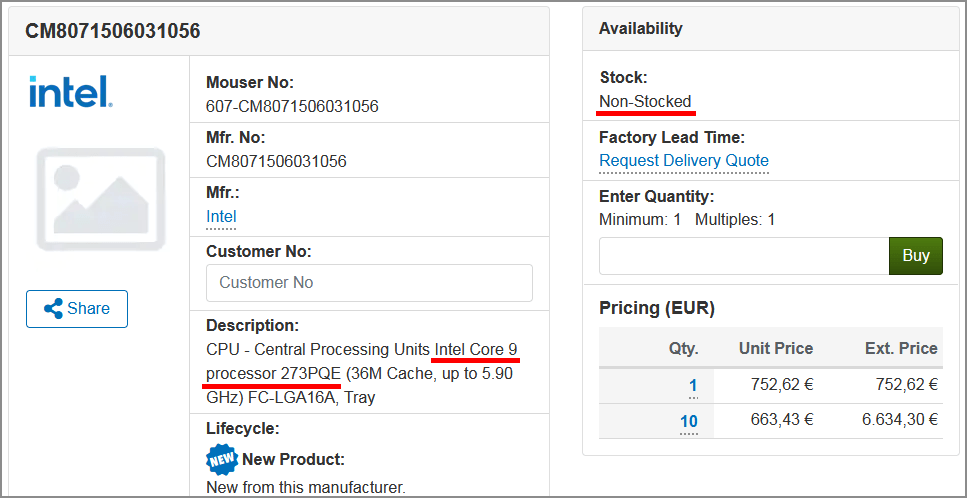Click the Intel logo

pos(70,91)
